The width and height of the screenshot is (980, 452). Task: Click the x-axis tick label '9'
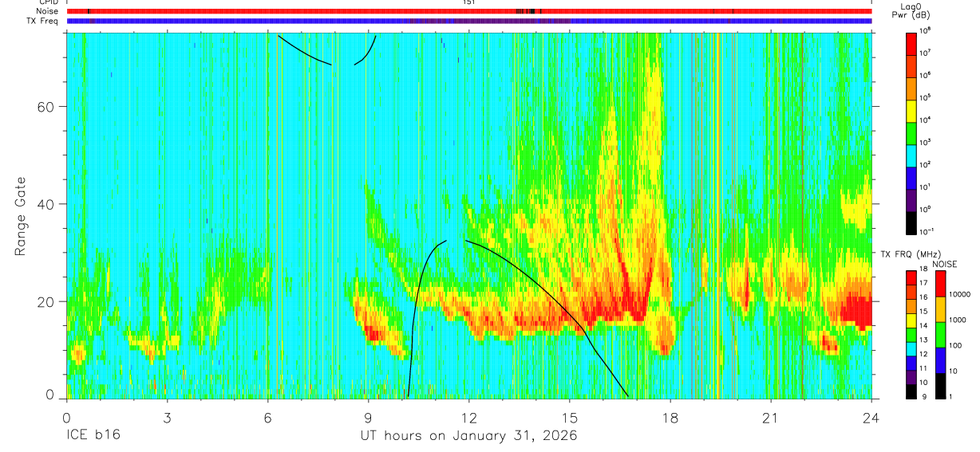[369, 417]
